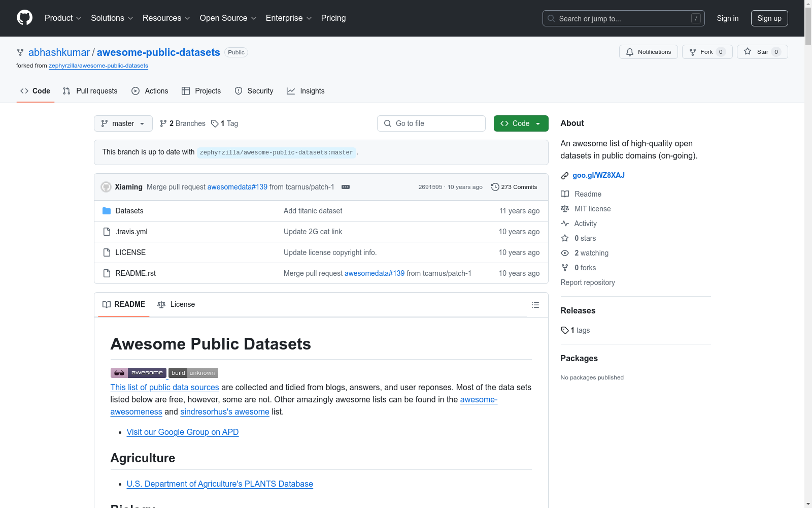
Task: Click the file icon beside LICENSE row
Action: [107, 252]
